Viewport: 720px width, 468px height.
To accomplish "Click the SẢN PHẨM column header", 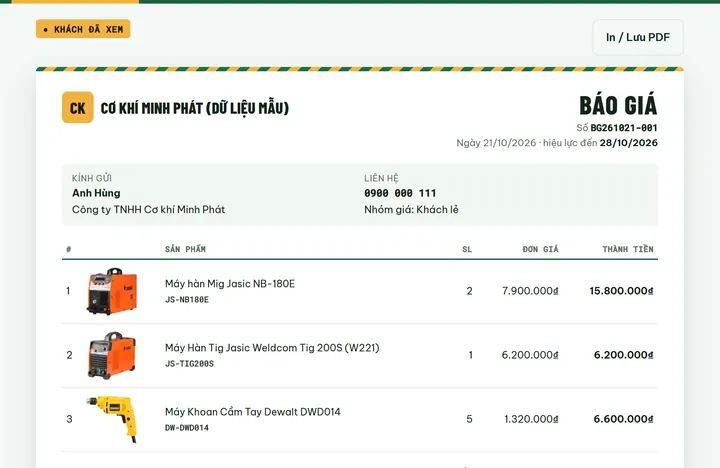I will pos(185,249).
